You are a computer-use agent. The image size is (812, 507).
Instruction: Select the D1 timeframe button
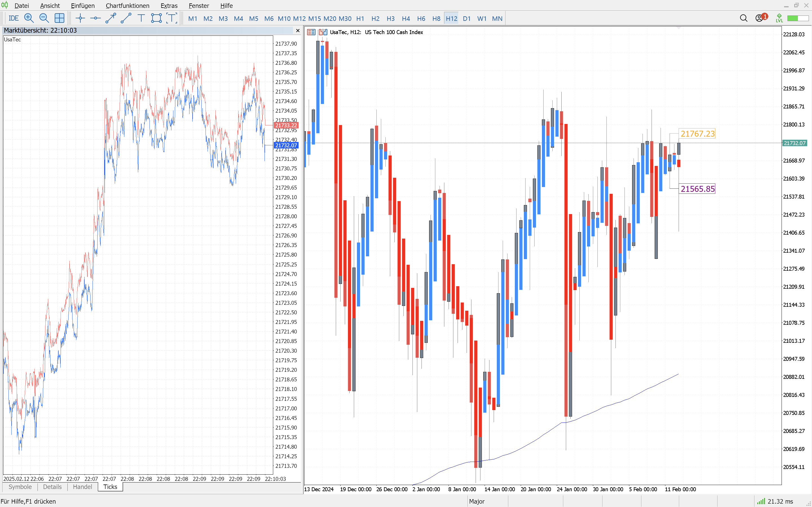point(466,18)
